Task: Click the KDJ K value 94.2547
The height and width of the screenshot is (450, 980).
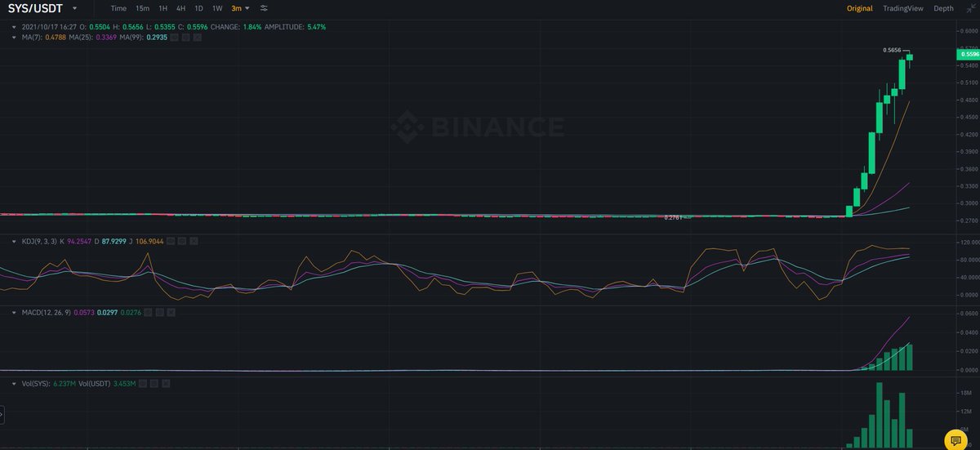Action: 79,241
